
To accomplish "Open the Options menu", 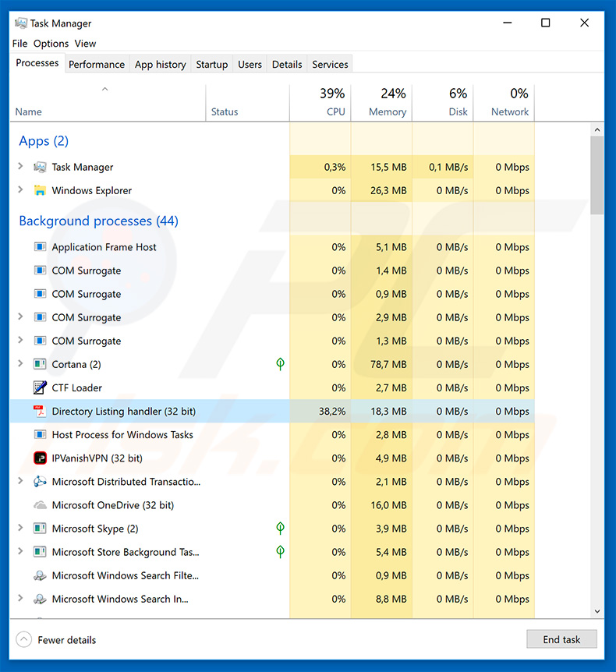I will click(51, 44).
